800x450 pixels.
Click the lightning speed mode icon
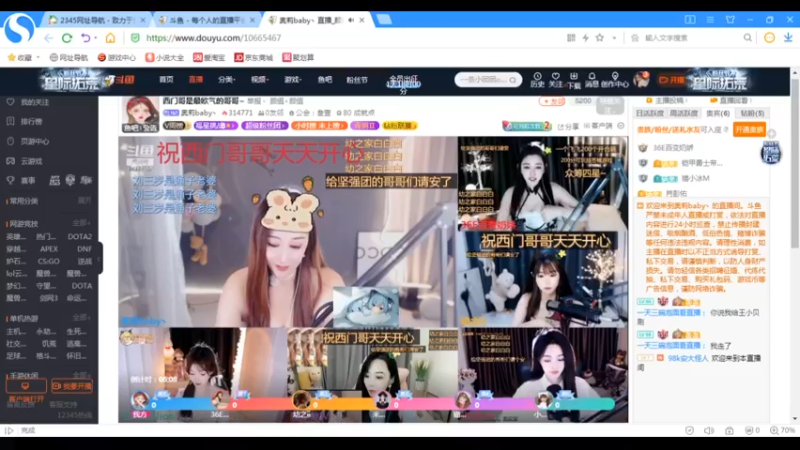tap(585, 38)
